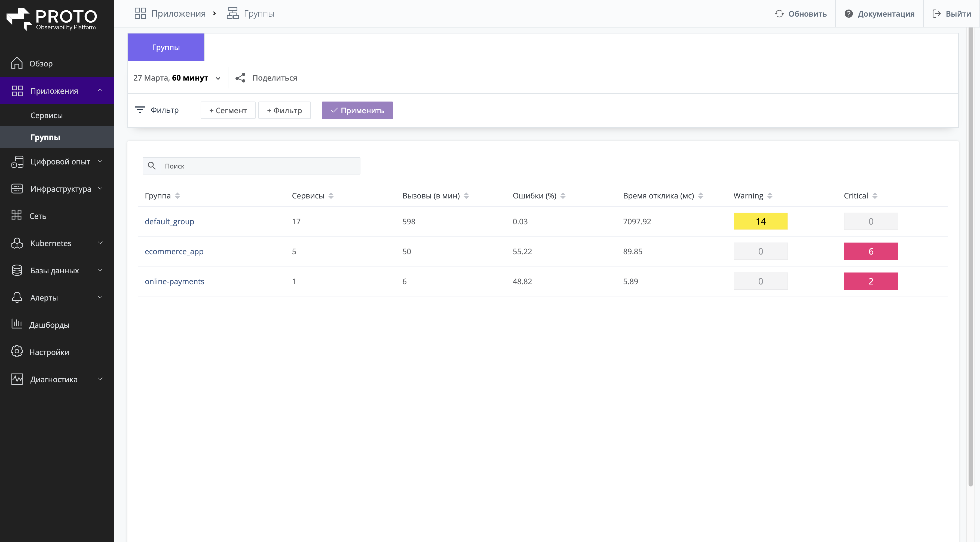Open the default_group link
Viewport: 980px width, 542px height.
[x=169, y=221]
